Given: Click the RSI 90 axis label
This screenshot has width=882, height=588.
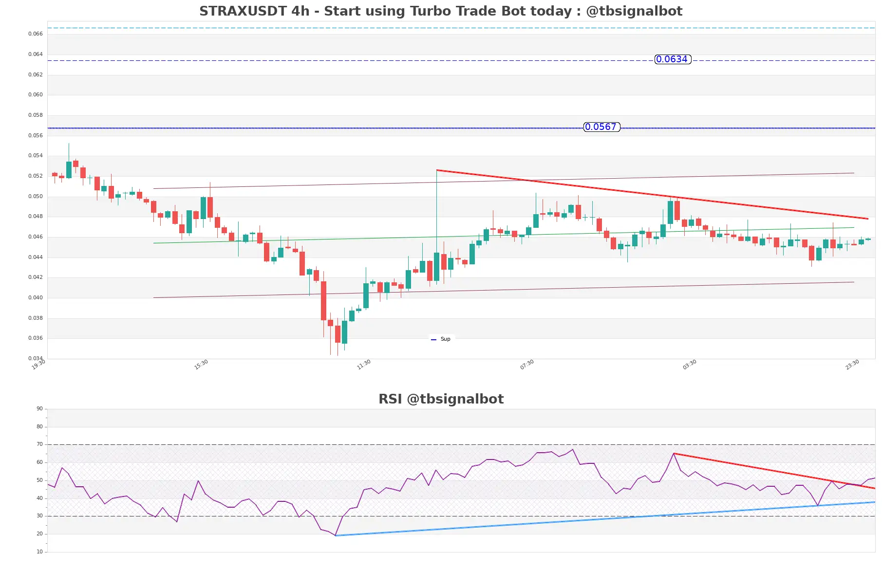Looking at the screenshot, I should point(39,409).
